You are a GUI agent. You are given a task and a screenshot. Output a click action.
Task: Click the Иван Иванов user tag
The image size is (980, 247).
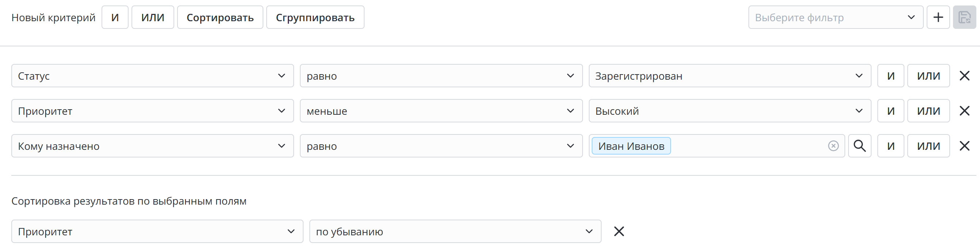pyautogui.click(x=631, y=146)
